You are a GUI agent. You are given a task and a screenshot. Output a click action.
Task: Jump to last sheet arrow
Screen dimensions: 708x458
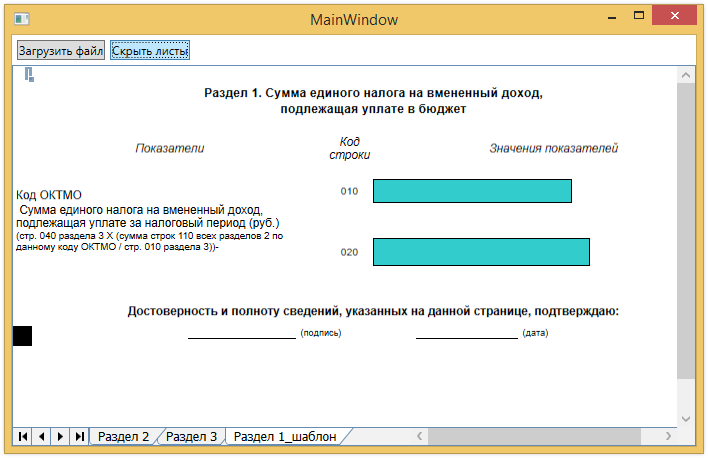click(x=79, y=436)
